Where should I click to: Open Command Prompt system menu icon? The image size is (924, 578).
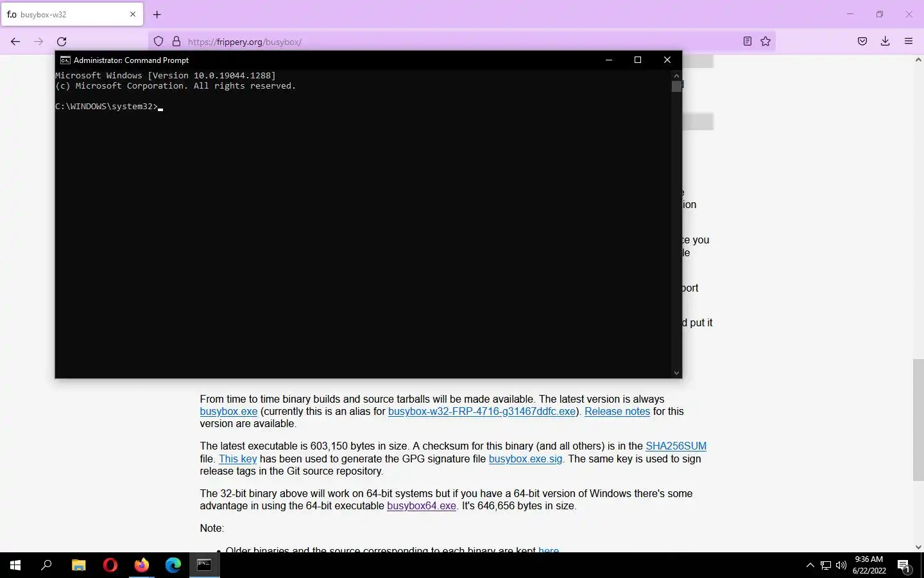(65, 60)
